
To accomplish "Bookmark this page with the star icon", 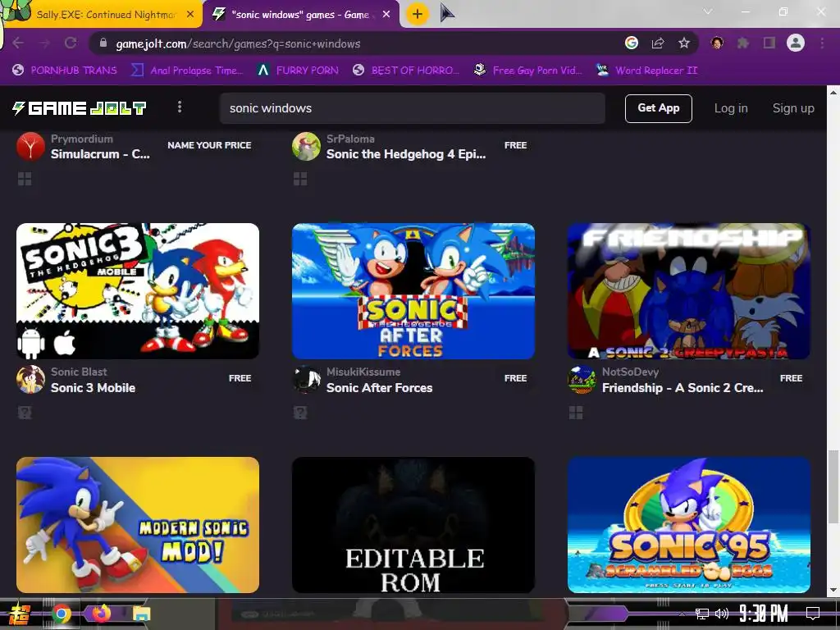I will (x=684, y=43).
